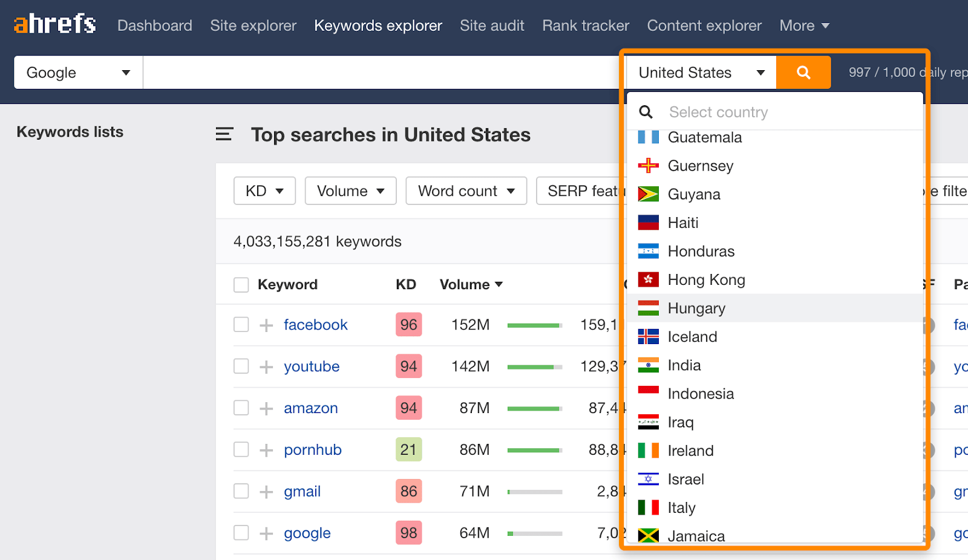Click the plus icon next to gmail
The width and height of the screenshot is (968, 560).
click(266, 492)
